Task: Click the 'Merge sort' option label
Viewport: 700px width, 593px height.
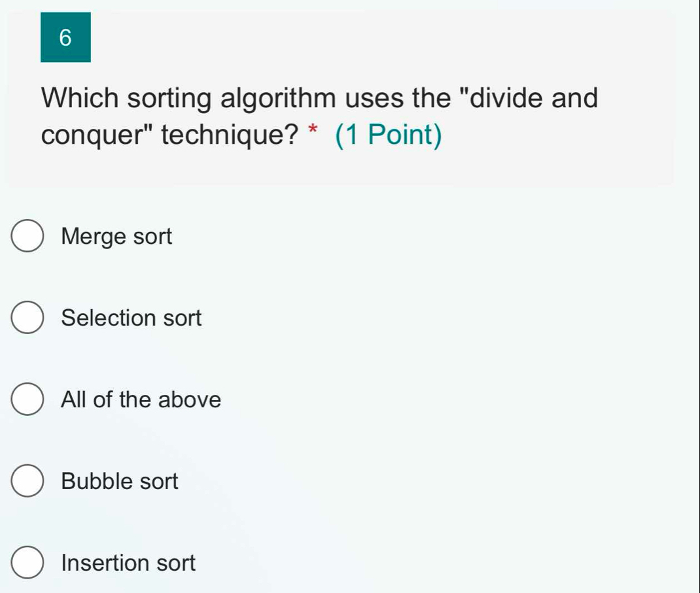Action: pyautogui.click(x=116, y=237)
